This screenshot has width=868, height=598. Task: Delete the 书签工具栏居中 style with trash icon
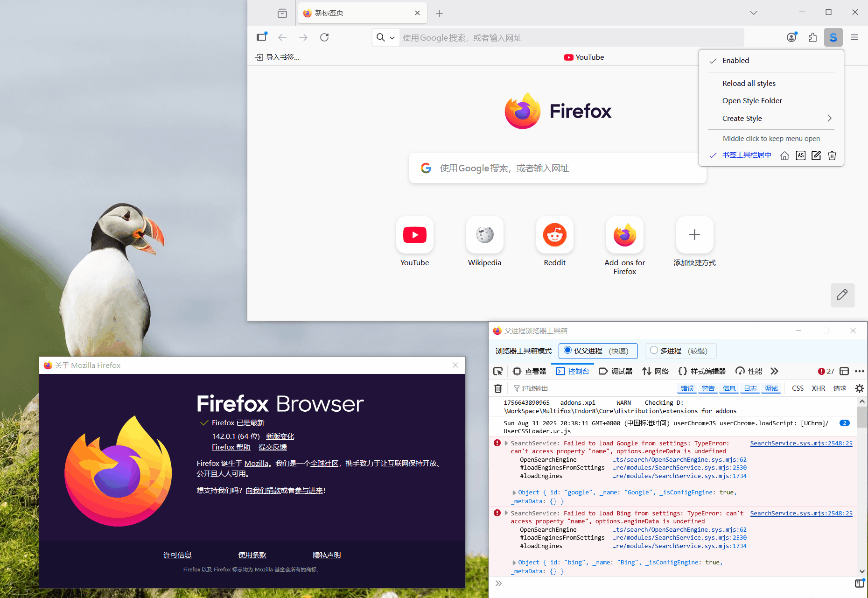tap(832, 155)
